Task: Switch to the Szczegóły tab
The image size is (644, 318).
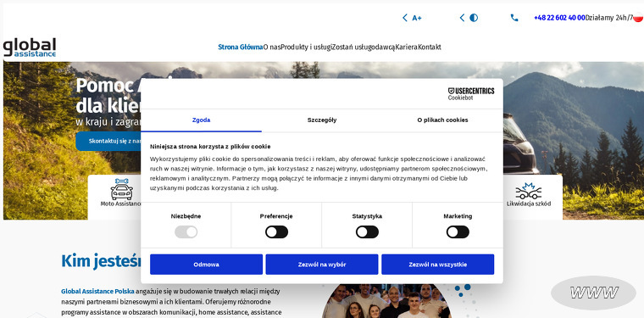Action: pyautogui.click(x=322, y=120)
